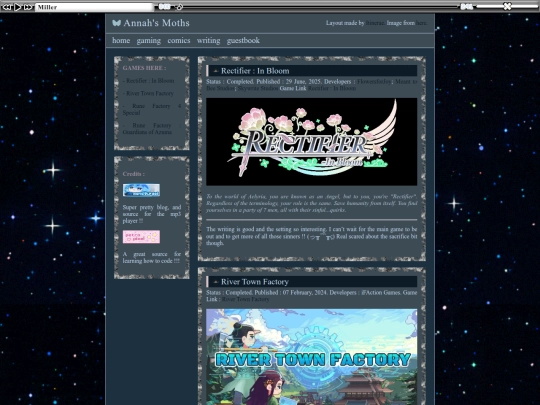Jump to Rune Factory 4 Special in sidebar
Viewport: 540px width, 405px height.
[152, 109]
